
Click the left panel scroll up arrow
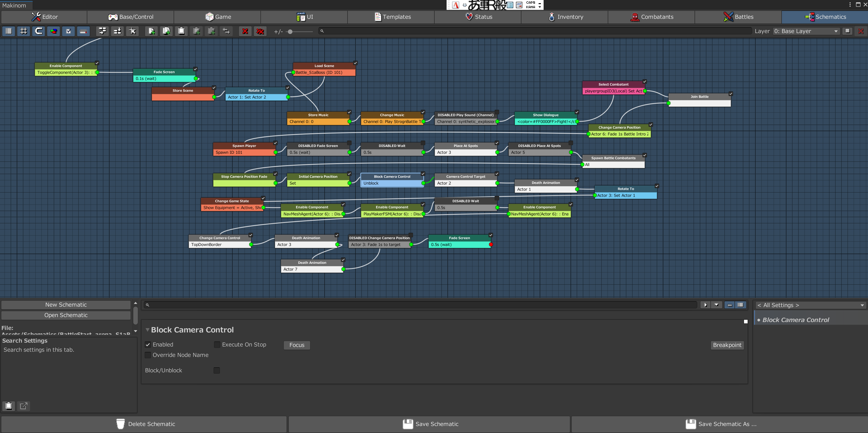tap(136, 303)
